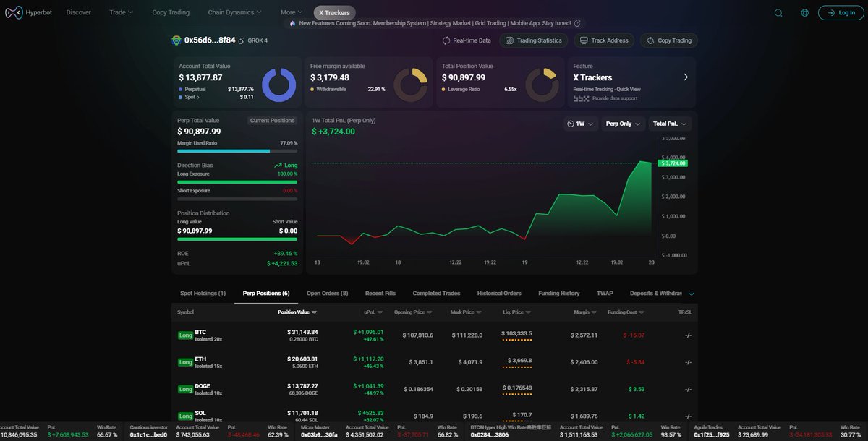Sort by Funding Cost column icon
The height and width of the screenshot is (441, 868).
(642, 312)
